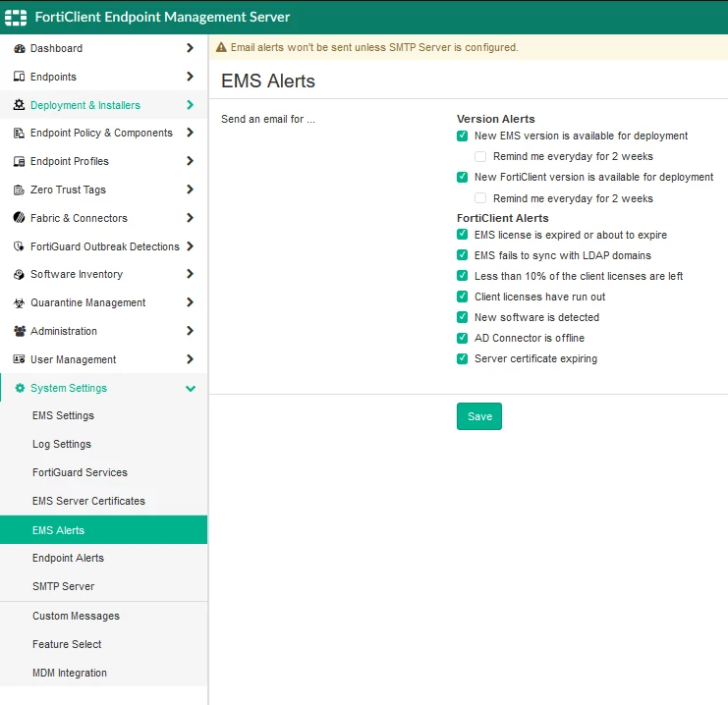The width and height of the screenshot is (728, 705).
Task: Click the Save button
Action: 479,416
